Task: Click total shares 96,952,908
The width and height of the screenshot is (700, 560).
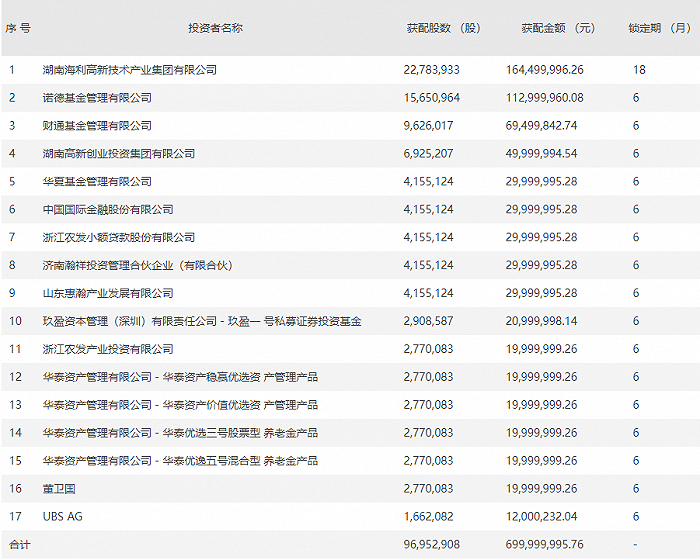Action: 431,544
